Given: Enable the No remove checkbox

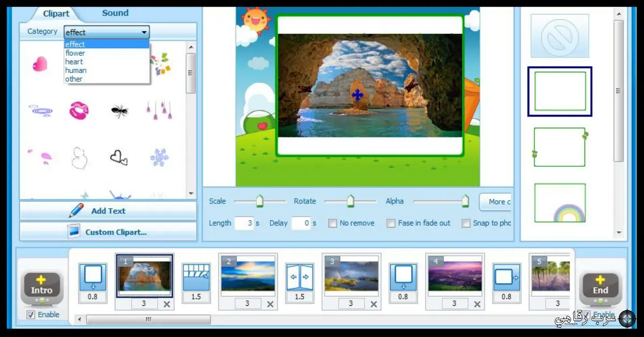Looking at the screenshot, I should [332, 223].
